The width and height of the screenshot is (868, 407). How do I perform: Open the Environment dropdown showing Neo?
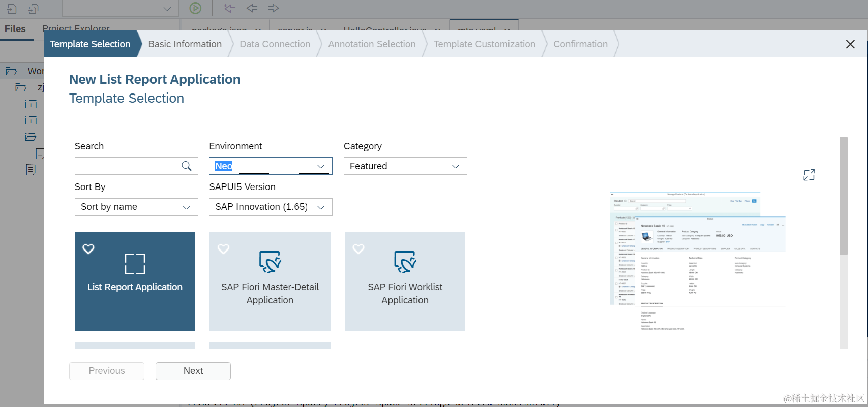(x=271, y=166)
